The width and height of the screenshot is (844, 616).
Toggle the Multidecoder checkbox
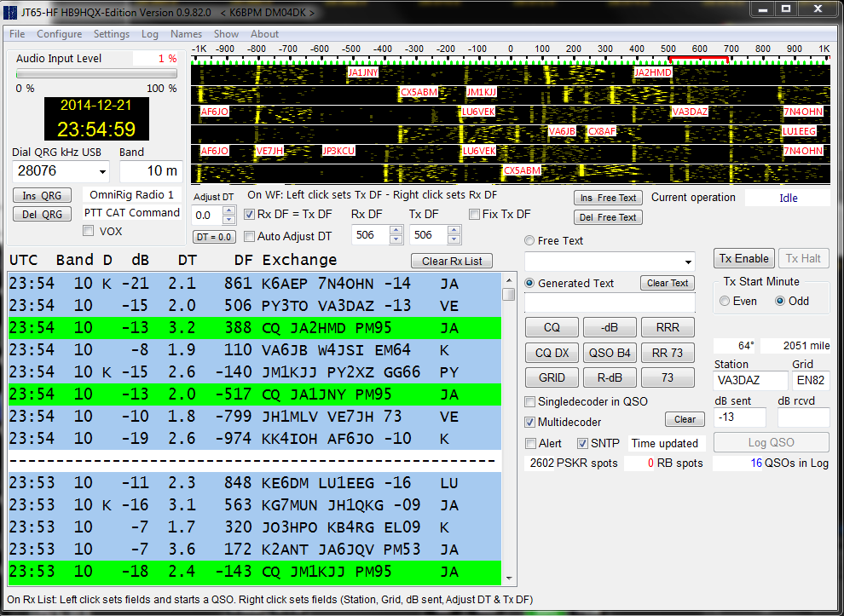coord(530,422)
